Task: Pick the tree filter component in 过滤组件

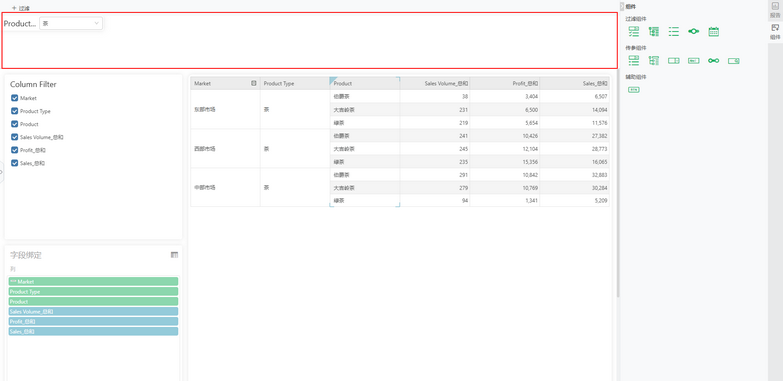Action: (x=654, y=32)
